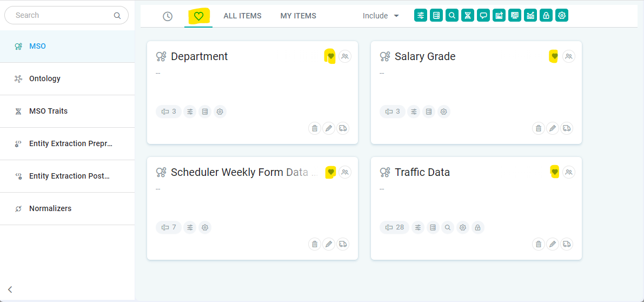Click the people icon on the Scheduler Weekly Form card
644x302 pixels.
[x=345, y=172]
